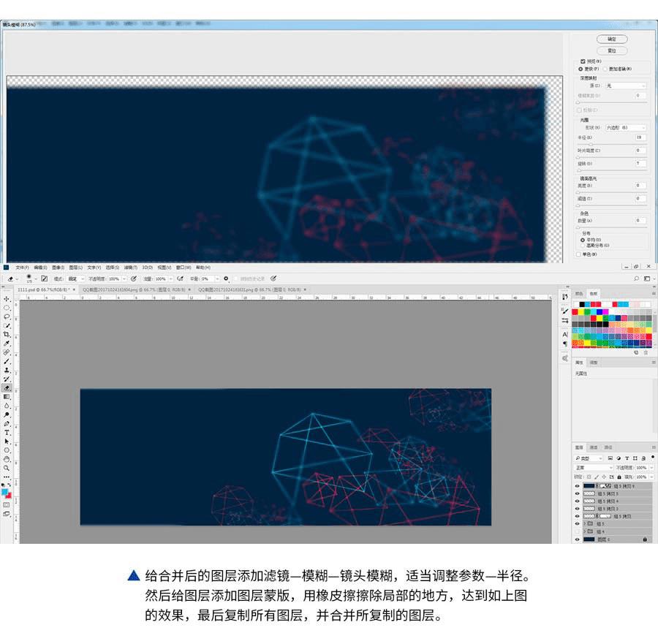
Task: Select the Crop tool
Action: (7, 334)
